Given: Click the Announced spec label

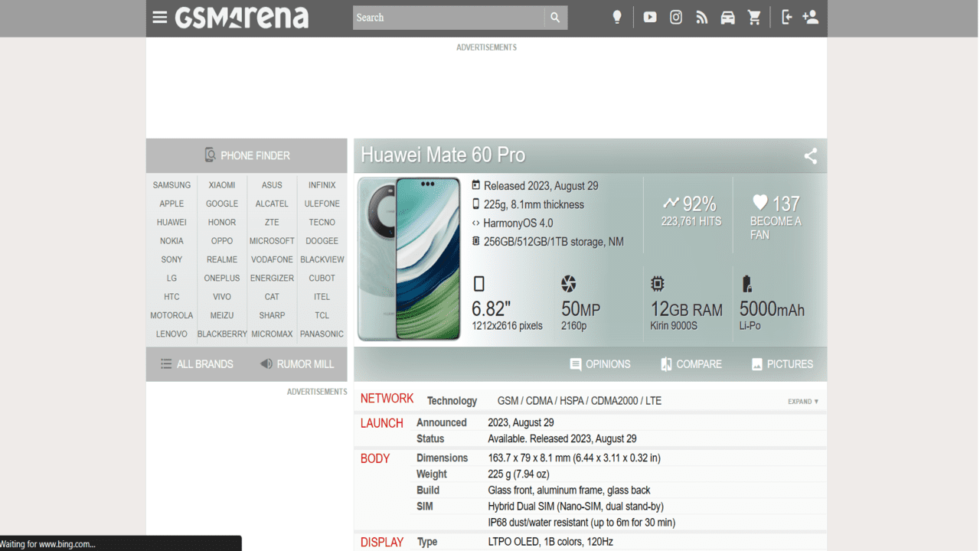Looking at the screenshot, I should (441, 423).
